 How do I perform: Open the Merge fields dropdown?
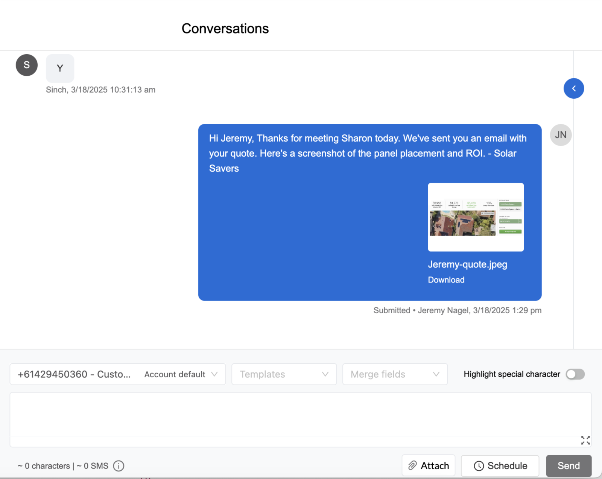pyautogui.click(x=394, y=374)
